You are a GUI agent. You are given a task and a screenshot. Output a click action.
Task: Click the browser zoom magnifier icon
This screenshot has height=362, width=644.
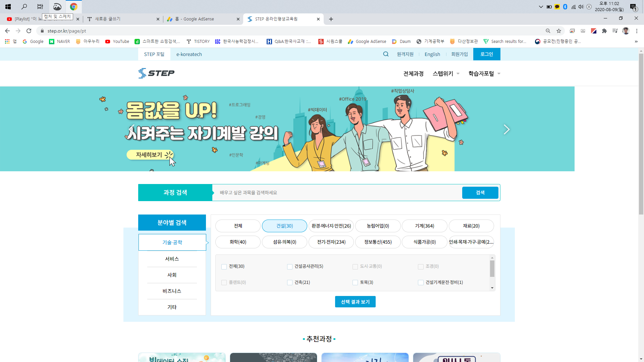coord(548,31)
